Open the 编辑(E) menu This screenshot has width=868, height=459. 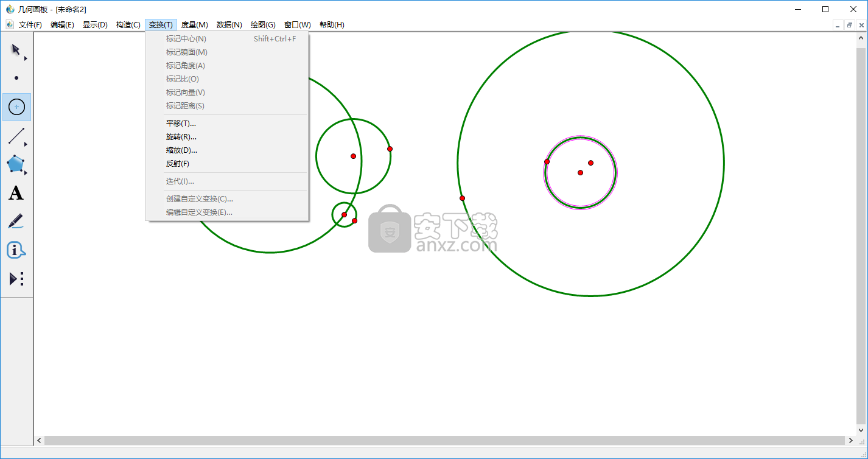pos(62,25)
